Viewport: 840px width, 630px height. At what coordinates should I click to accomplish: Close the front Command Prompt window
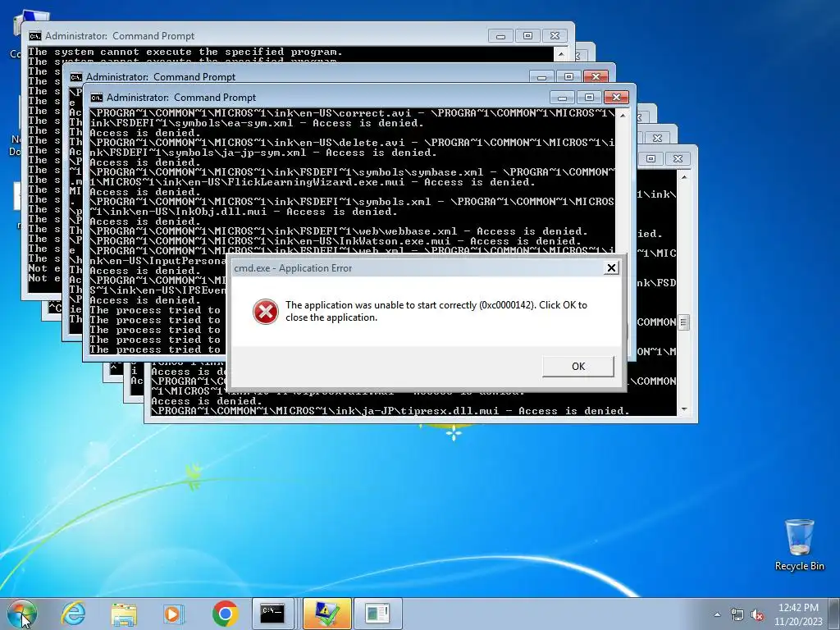[x=616, y=98]
